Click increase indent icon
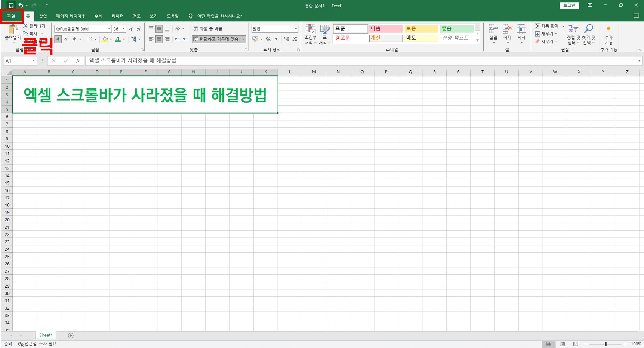The image size is (644, 348). coord(185,39)
